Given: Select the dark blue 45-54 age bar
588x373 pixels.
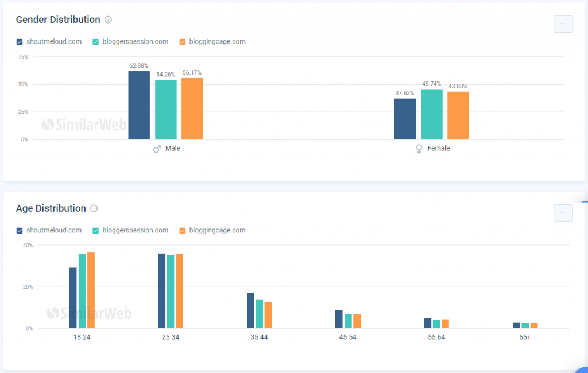Looking at the screenshot, I should 339,319.
